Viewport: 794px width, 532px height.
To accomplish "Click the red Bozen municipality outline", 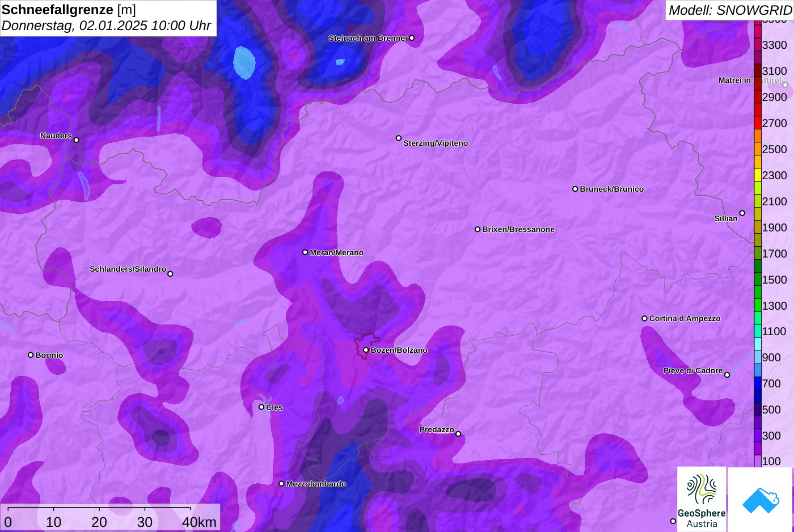I will 366,346.
